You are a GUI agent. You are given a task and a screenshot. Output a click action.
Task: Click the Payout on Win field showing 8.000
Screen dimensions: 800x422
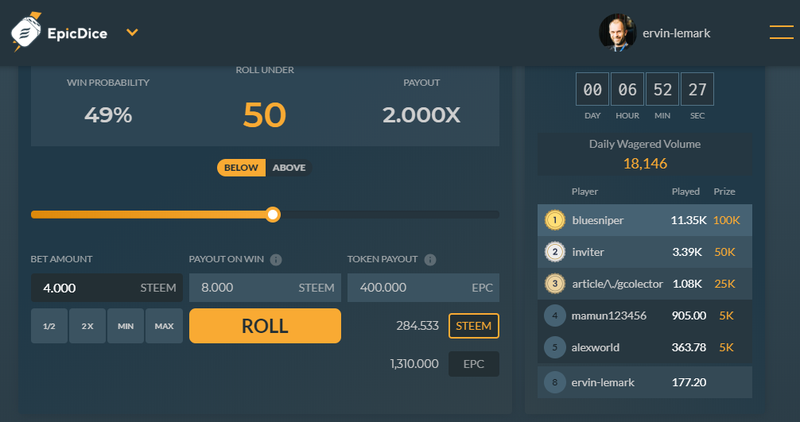click(x=265, y=288)
